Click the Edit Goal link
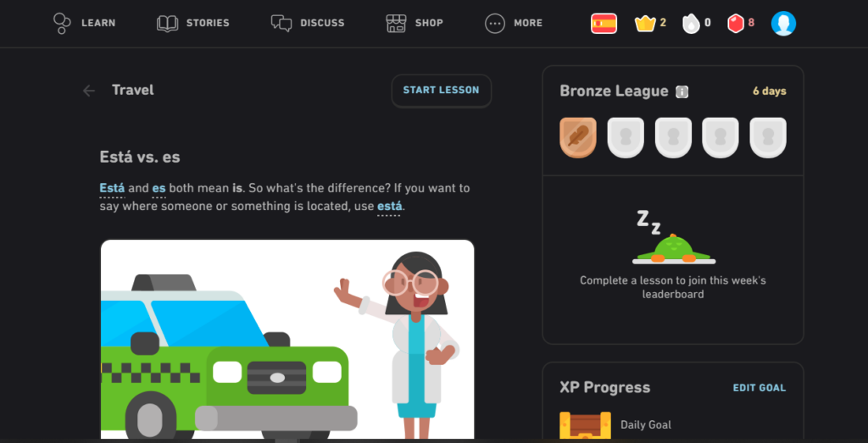This screenshot has height=443, width=868. tap(759, 388)
